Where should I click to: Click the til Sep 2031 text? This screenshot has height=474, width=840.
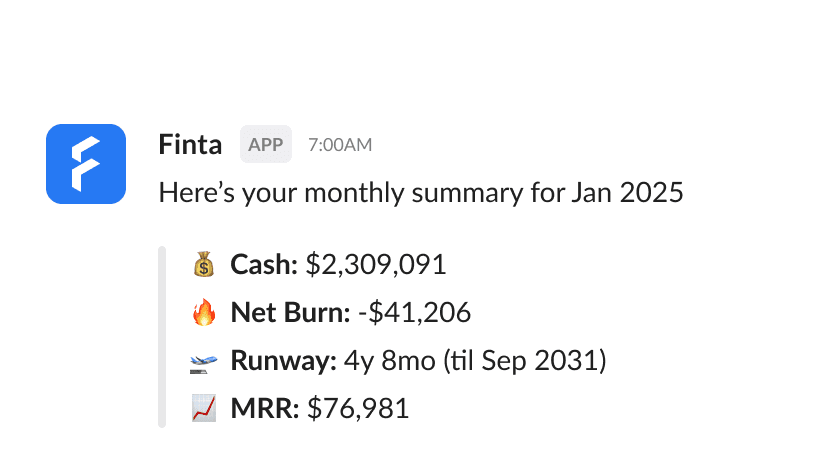[525, 360]
